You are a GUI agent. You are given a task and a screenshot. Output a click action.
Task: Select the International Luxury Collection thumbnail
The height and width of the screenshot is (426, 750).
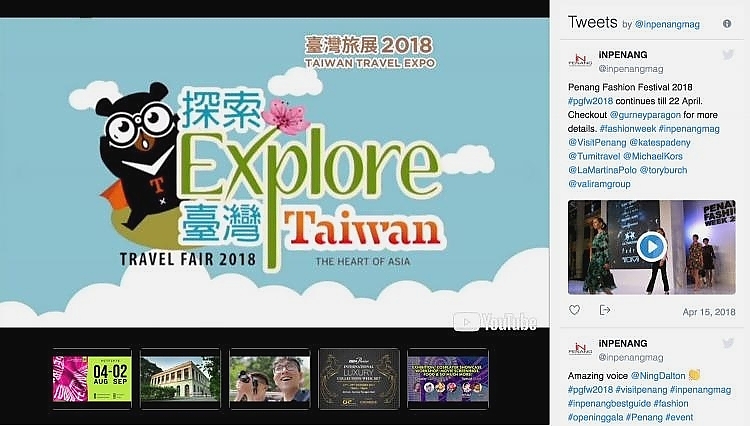[x=359, y=379]
